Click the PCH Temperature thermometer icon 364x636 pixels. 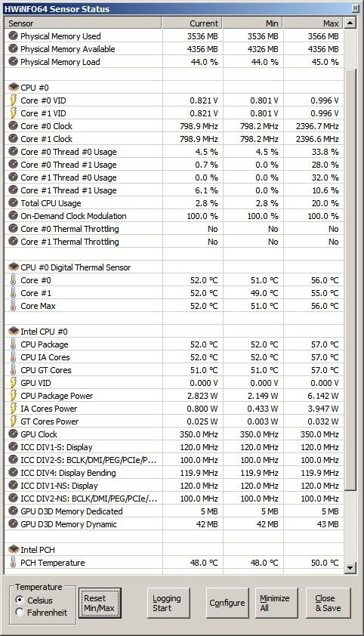click(14, 562)
